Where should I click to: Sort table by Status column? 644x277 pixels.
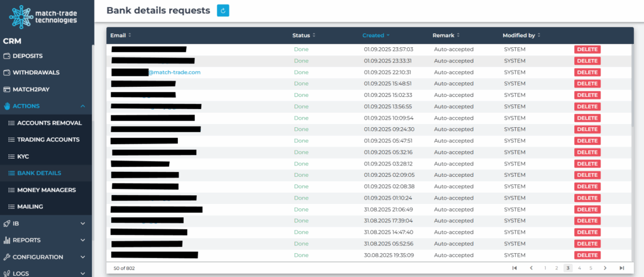coord(304,35)
